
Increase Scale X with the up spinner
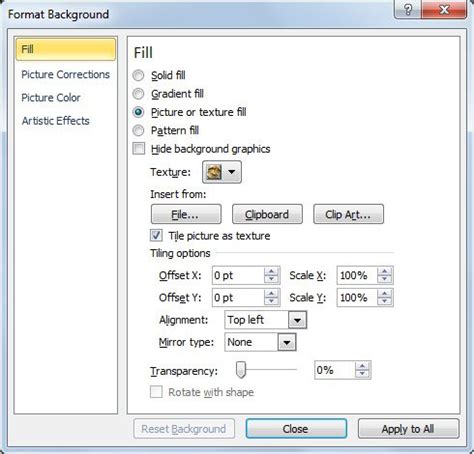pos(385,271)
